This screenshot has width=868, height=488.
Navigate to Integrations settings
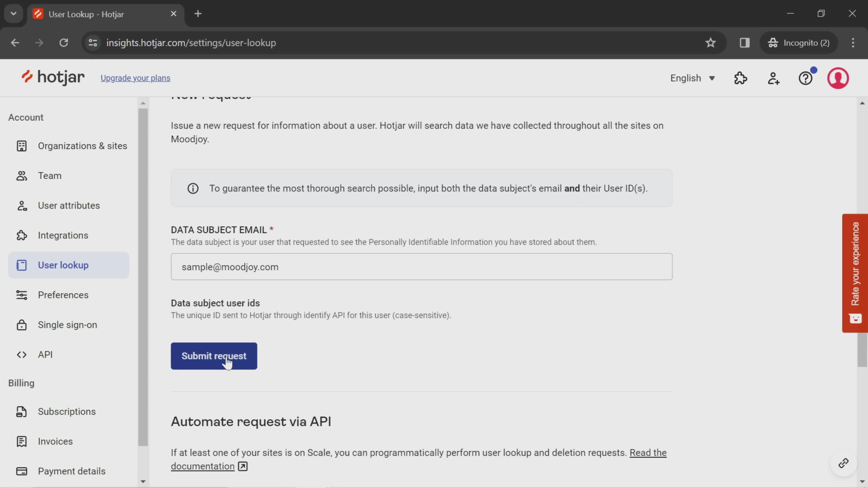[x=63, y=235]
